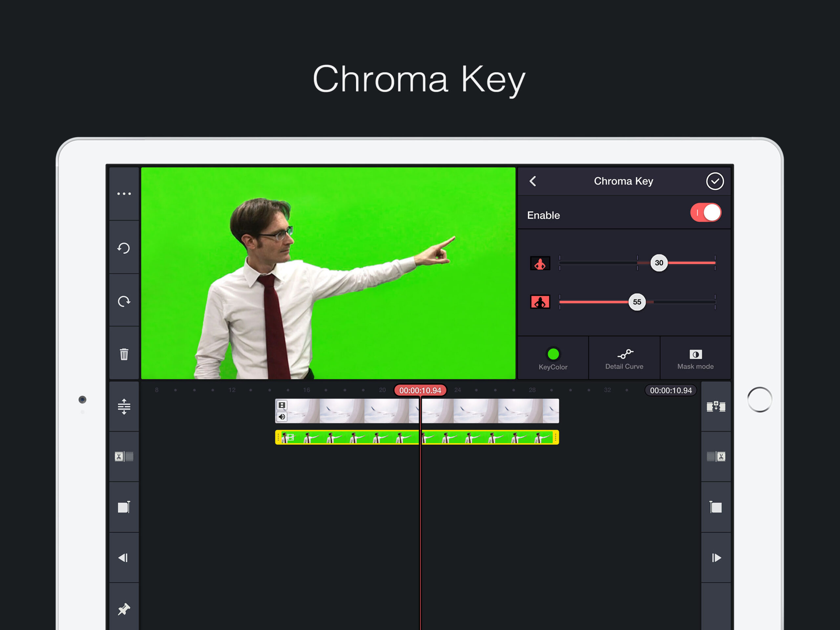
Task: Click the iPad home button
Action: point(760,399)
